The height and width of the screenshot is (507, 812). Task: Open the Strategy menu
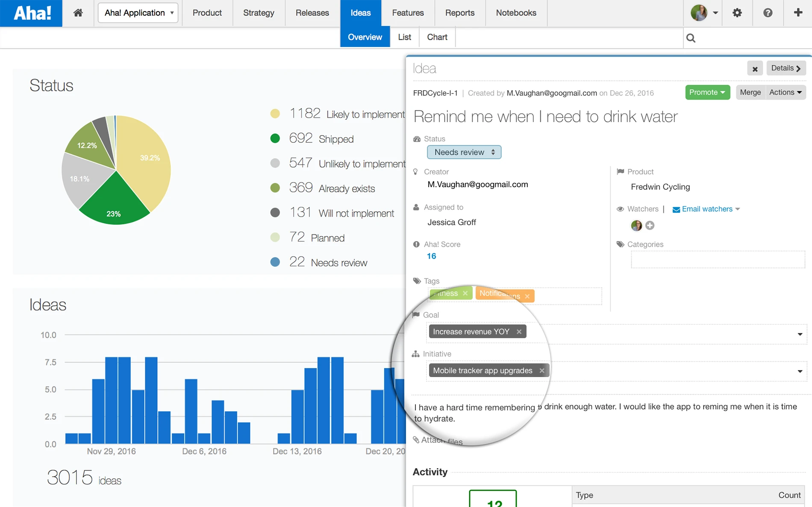[259, 13]
